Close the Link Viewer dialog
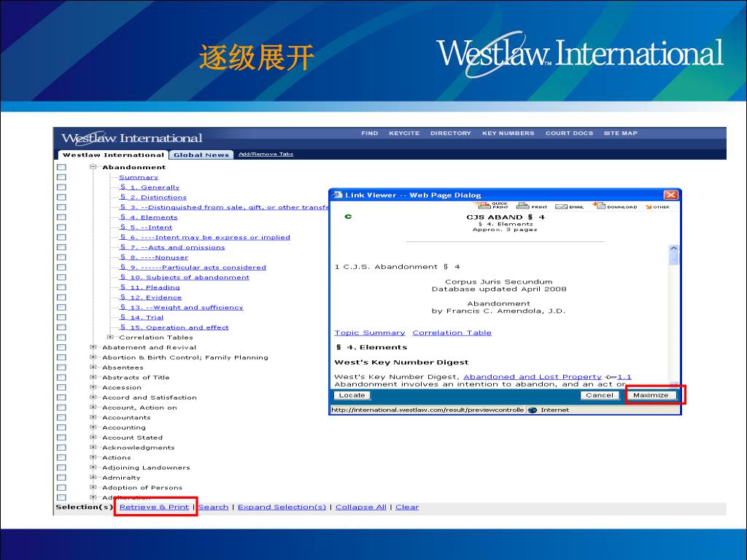 671,195
